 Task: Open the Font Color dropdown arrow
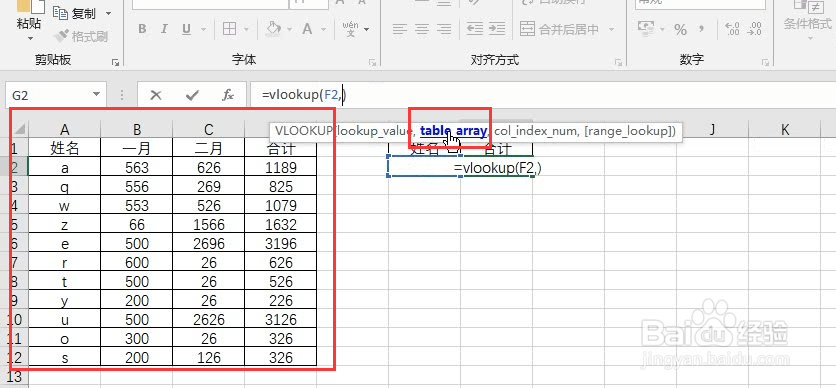tap(323, 29)
